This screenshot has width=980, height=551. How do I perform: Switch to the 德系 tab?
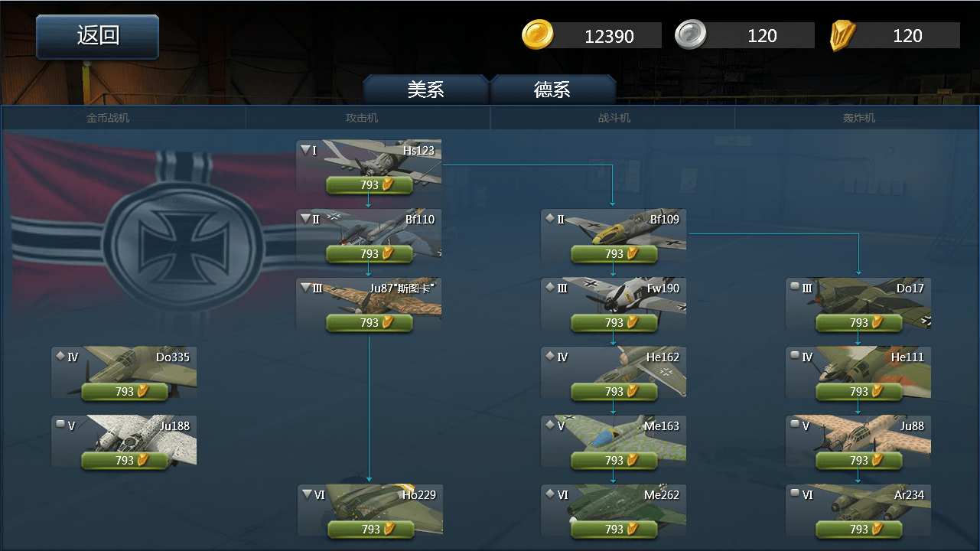[552, 90]
